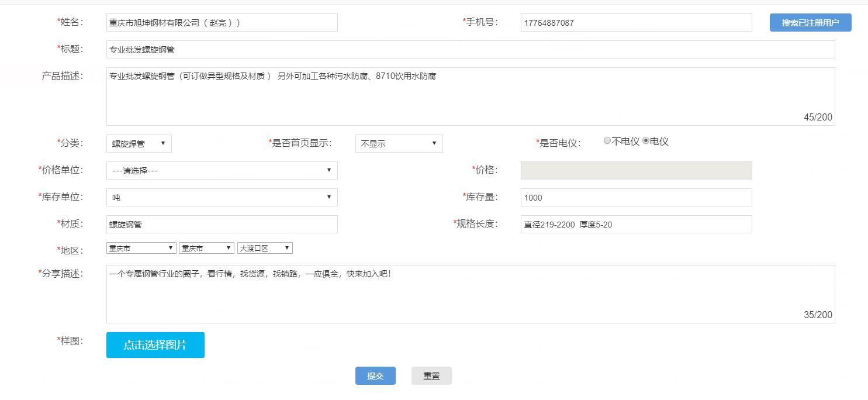This screenshot has height=400, width=868.
Task: Reset the form with 重置 button
Action: (x=431, y=376)
